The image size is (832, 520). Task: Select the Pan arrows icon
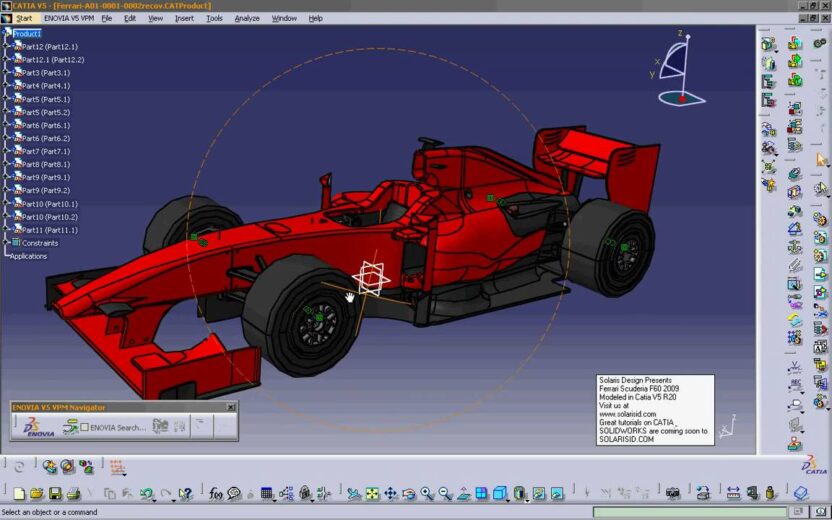tap(390, 493)
